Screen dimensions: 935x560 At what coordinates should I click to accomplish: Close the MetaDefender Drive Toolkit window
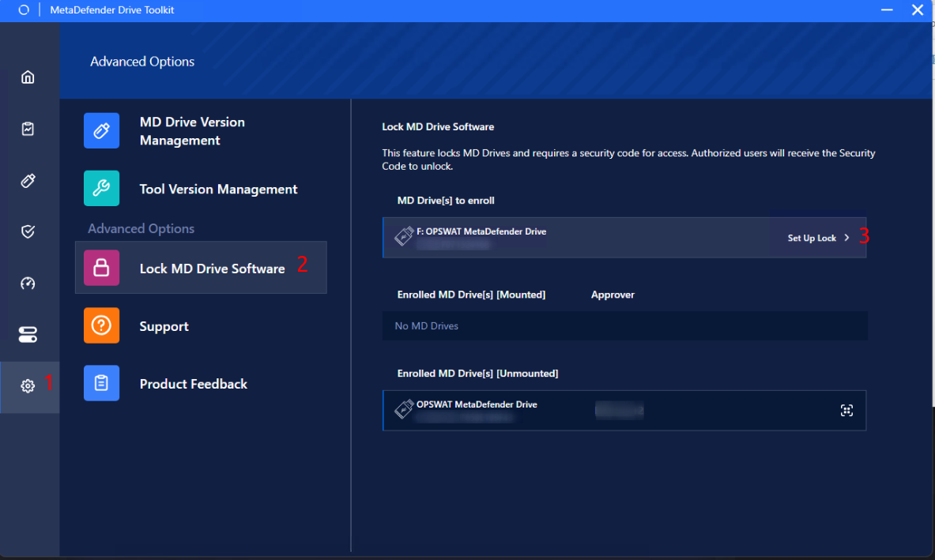(x=917, y=10)
